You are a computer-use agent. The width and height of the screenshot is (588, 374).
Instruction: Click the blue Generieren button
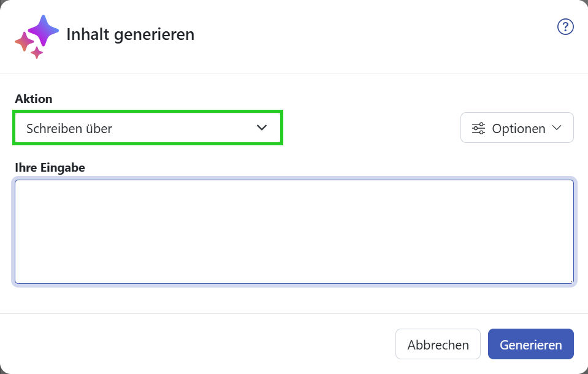coord(531,344)
